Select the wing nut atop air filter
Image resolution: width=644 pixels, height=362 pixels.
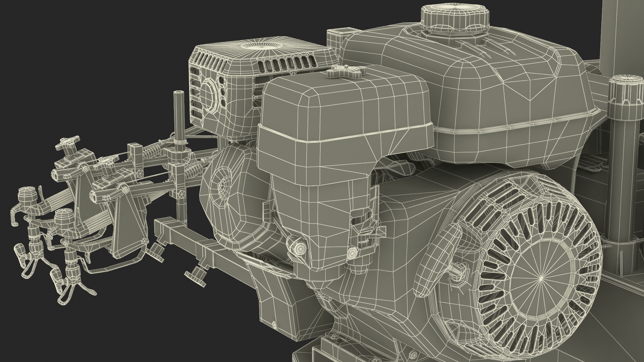click(345, 71)
